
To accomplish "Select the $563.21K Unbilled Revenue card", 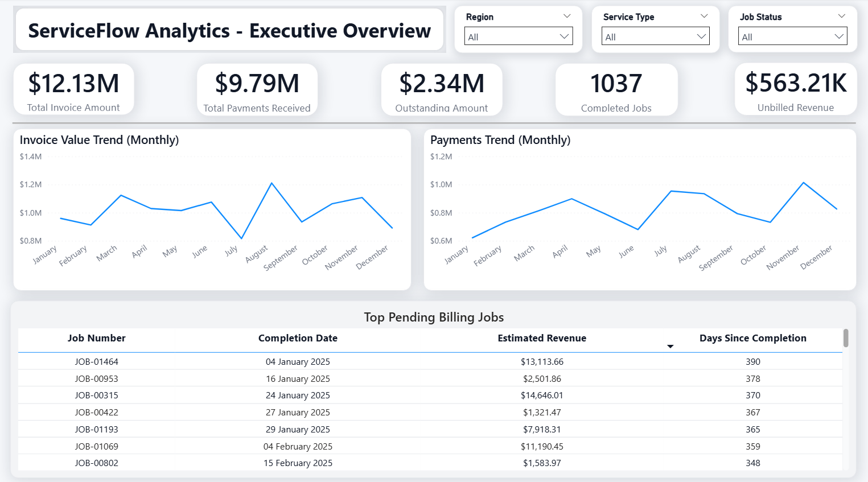I will point(796,89).
